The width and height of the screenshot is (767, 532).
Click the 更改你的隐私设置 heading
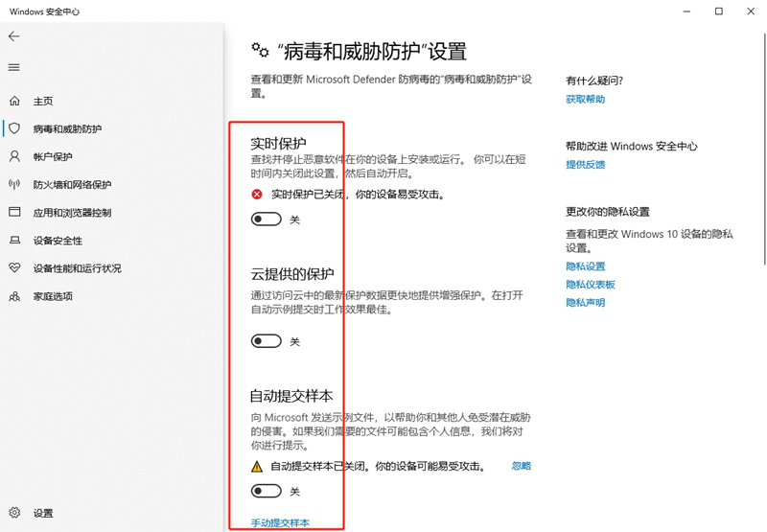(x=608, y=212)
